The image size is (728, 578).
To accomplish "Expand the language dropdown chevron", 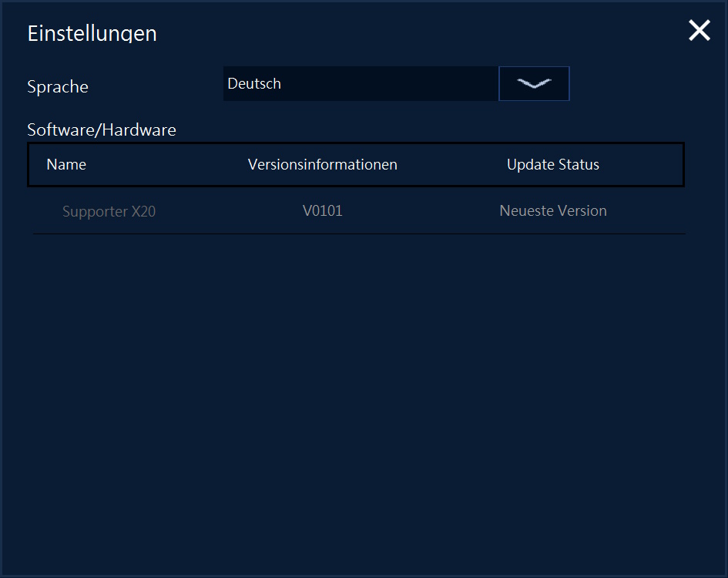I will point(534,84).
